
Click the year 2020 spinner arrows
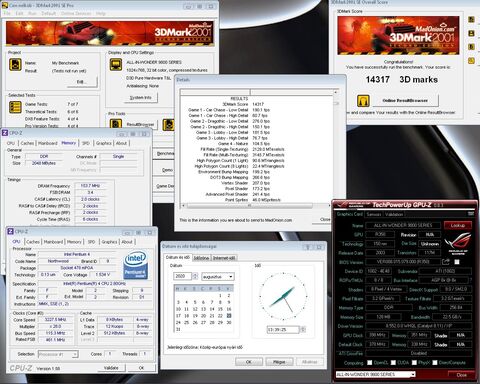195,276
